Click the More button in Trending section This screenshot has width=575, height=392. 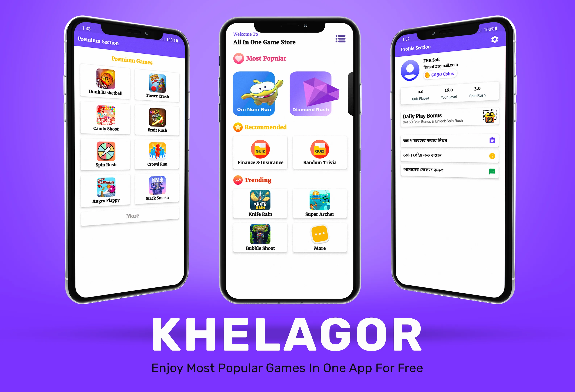coord(319,238)
